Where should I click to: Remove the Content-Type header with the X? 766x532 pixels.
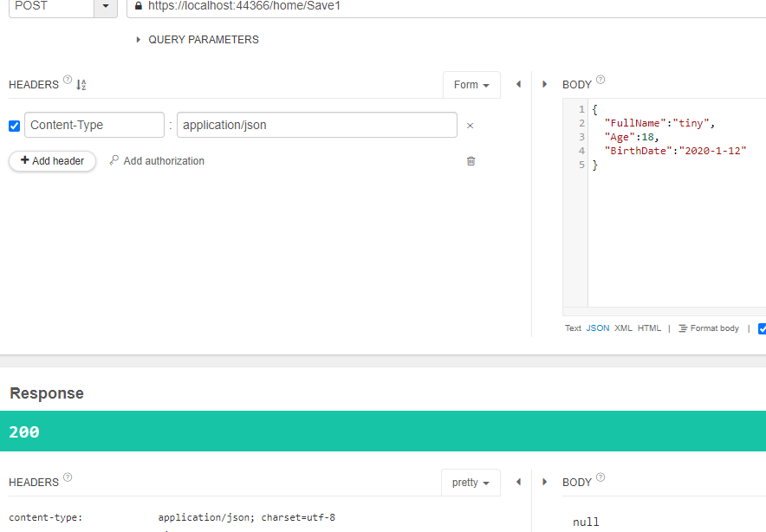tap(470, 126)
